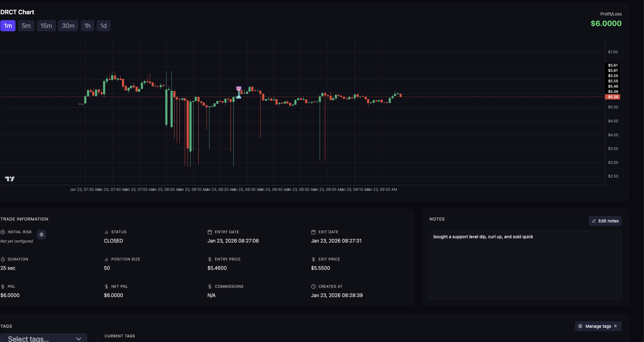Screen dimensions: 644x342
Task: Click the created at clock icon
Action: tap(313, 287)
